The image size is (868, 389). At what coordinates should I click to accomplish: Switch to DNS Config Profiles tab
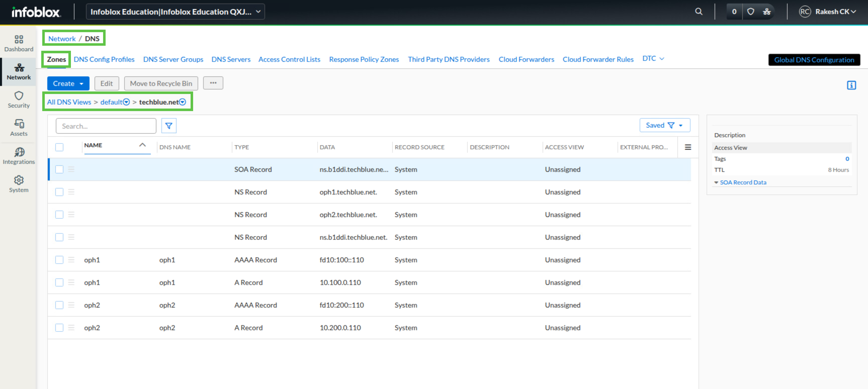pos(104,59)
